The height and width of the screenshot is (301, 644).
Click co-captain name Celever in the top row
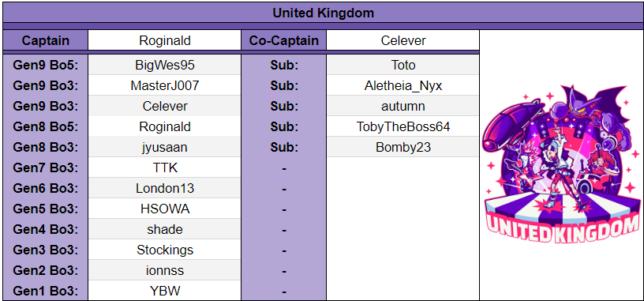tap(403, 40)
